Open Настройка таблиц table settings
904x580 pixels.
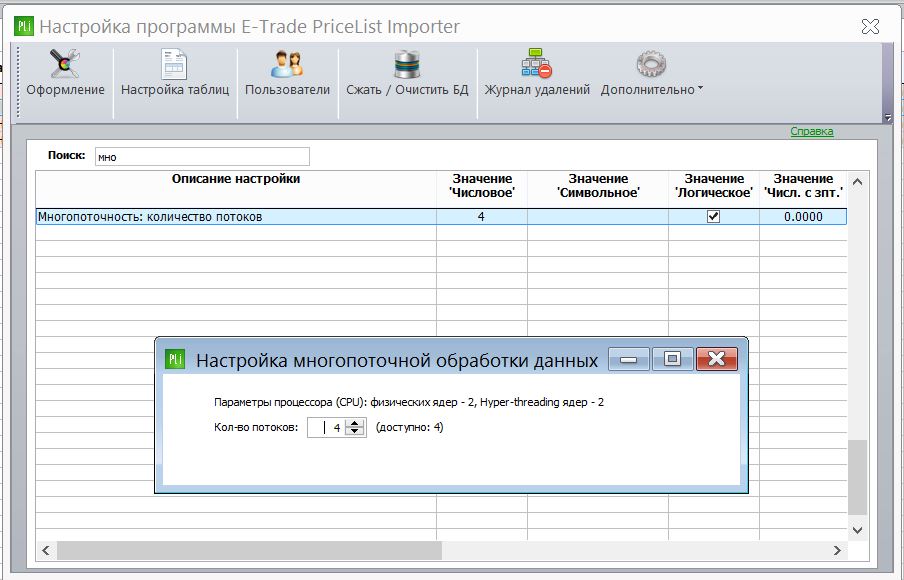(175, 73)
